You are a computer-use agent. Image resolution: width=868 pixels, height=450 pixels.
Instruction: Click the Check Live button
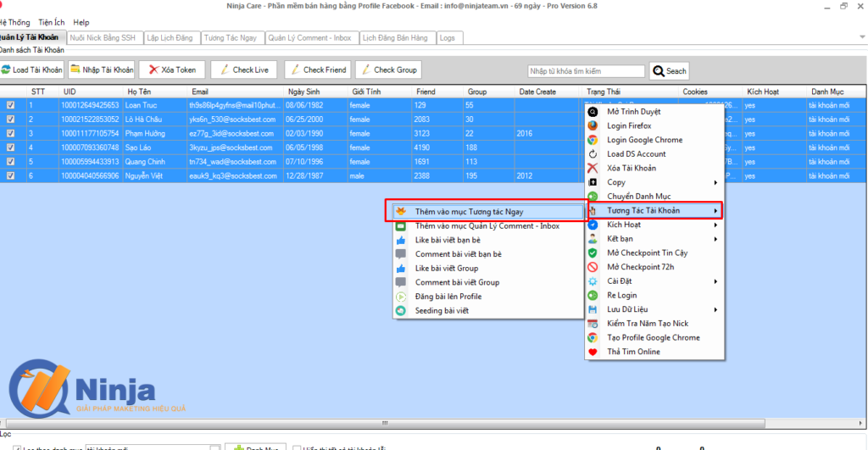(243, 69)
